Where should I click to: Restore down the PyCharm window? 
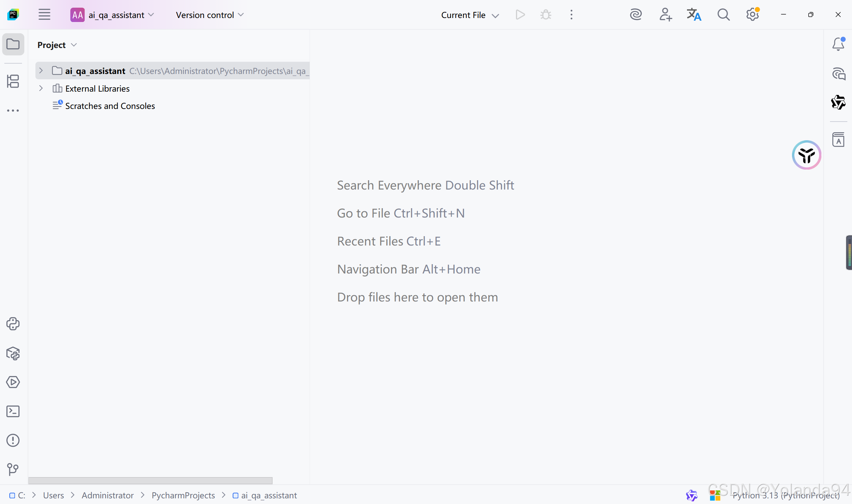point(811,15)
